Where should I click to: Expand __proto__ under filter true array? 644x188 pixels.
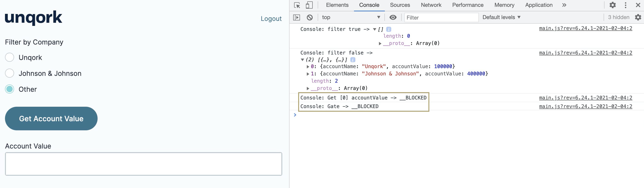pos(380,44)
